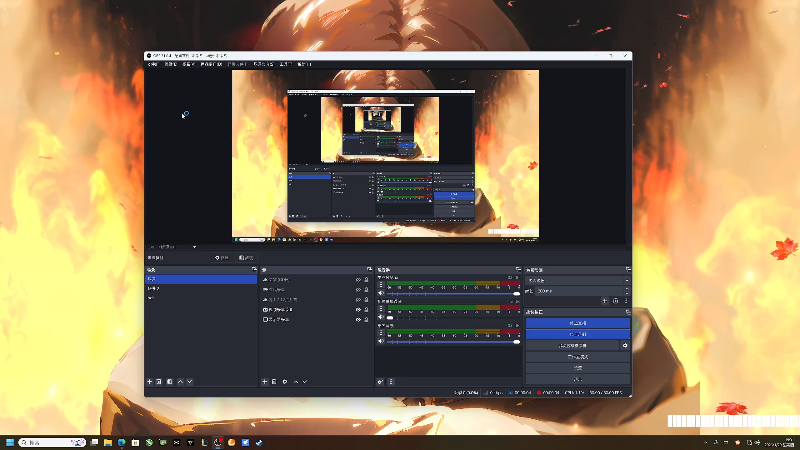Pop out the Scene Transitions dock panel
Image resolution: width=800 pixels, height=450 pixels.
(x=628, y=269)
